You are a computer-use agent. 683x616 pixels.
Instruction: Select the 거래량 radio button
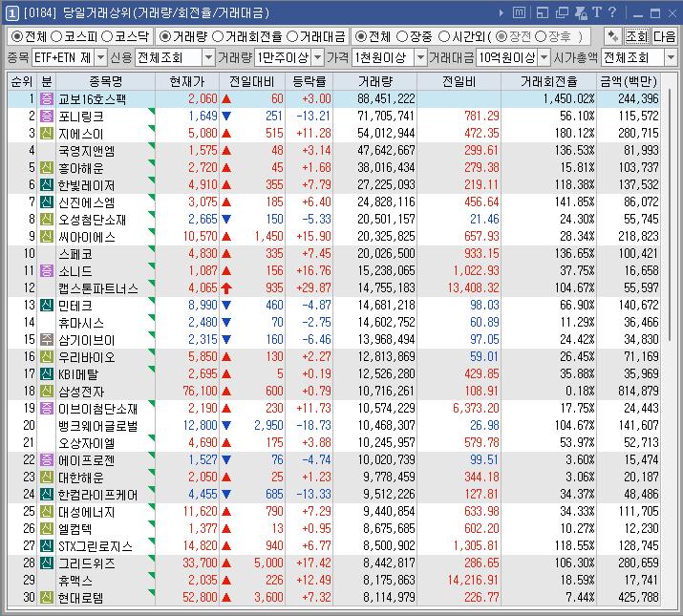point(164,36)
